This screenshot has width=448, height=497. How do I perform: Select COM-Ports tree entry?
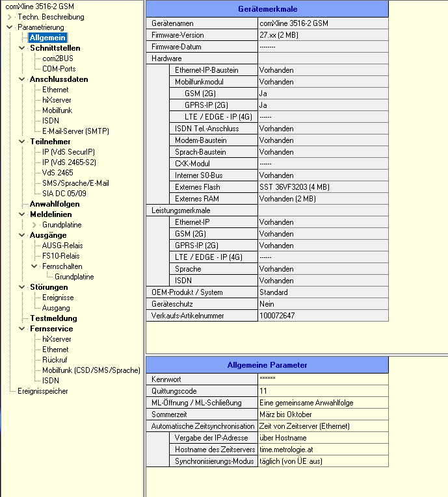pyautogui.click(x=59, y=69)
